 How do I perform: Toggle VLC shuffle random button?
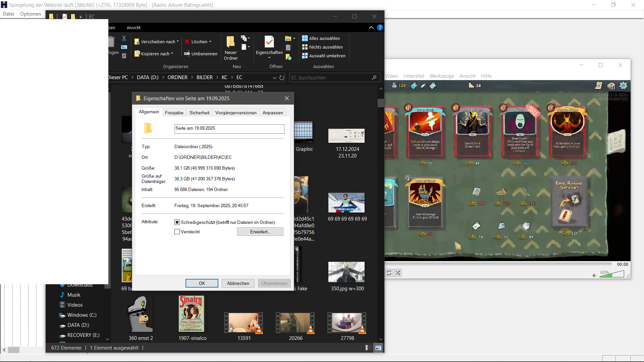pos(398,273)
